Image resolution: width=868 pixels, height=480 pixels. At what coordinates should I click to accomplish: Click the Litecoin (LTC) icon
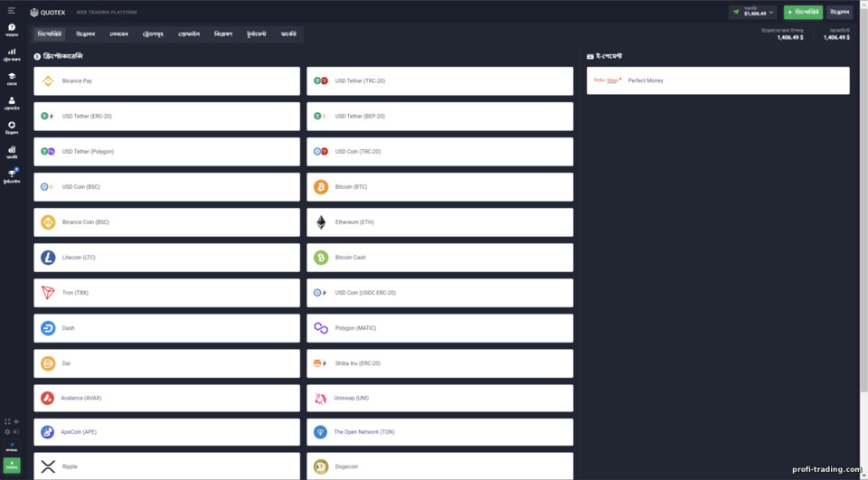tap(48, 258)
